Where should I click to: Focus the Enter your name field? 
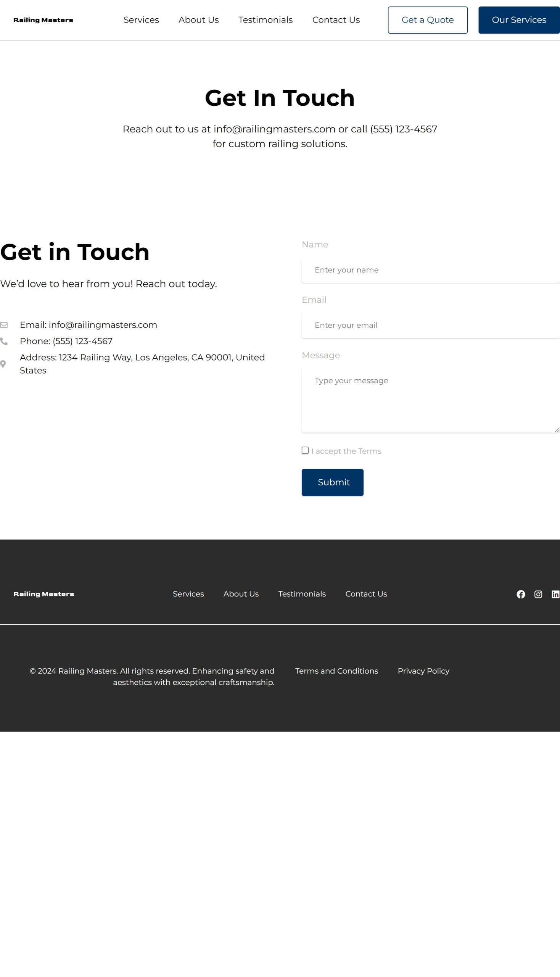coord(430,270)
